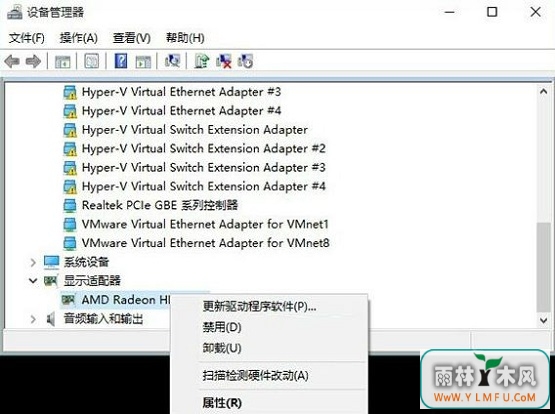
Task: Click the uninstall device red X icon
Action: [224, 61]
